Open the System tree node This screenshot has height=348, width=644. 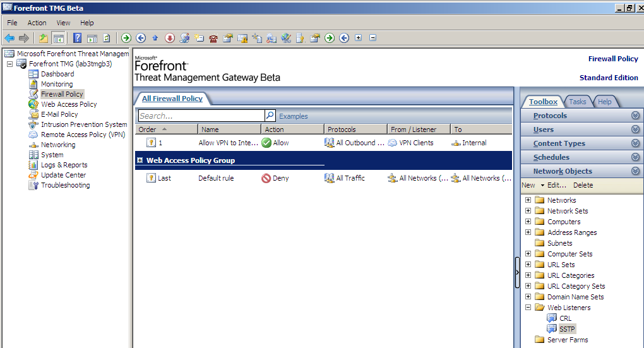coord(52,155)
